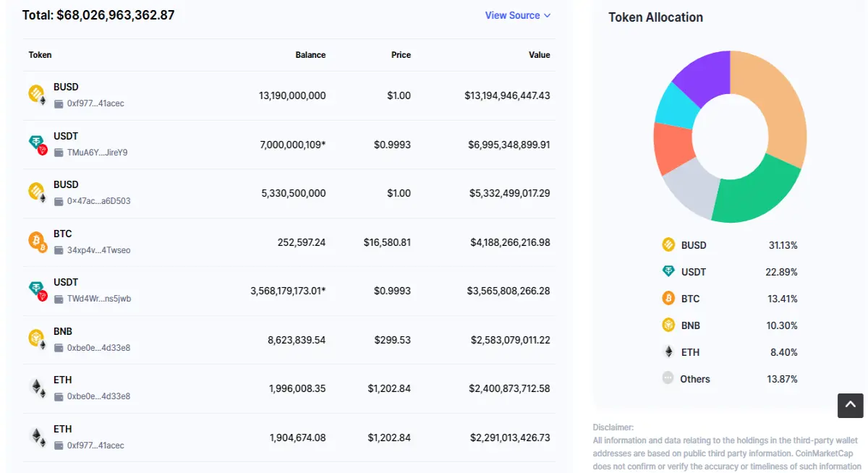Click BNB price $299.53
Image resolution: width=868 pixels, height=473 pixels.
coord(393,340)
